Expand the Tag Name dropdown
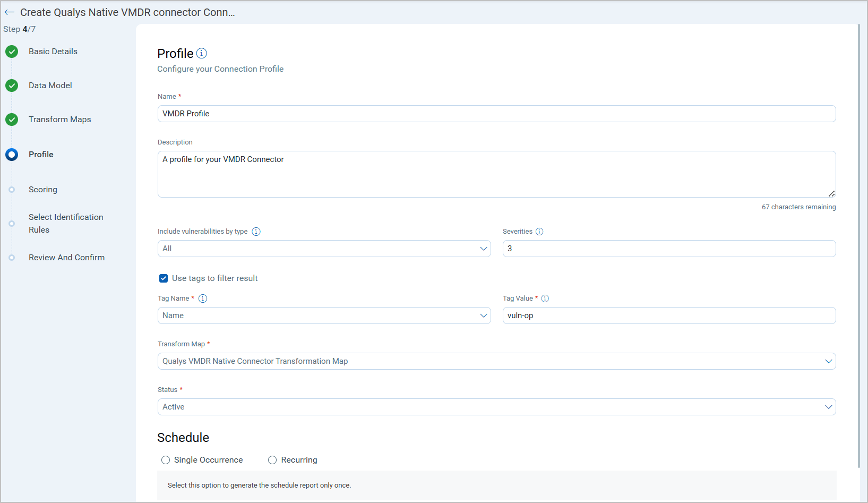Viewport: 868px width, 503px height. [x=324, y=316]
